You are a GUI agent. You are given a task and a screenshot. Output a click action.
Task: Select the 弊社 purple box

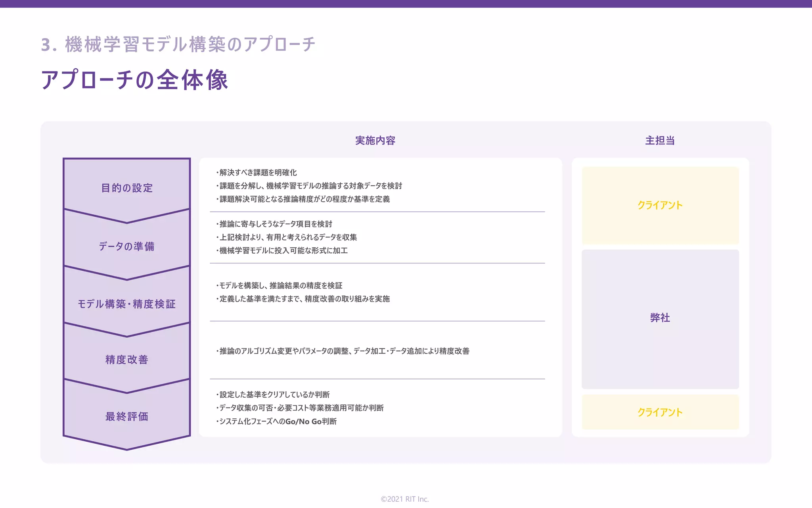tap(660, 319)
